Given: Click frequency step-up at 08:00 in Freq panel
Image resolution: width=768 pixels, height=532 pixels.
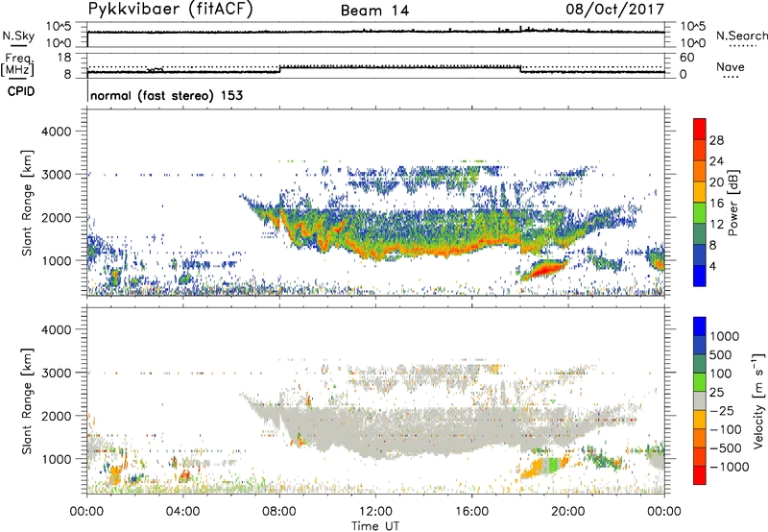Looking at the screenshot, I should 279,69.
